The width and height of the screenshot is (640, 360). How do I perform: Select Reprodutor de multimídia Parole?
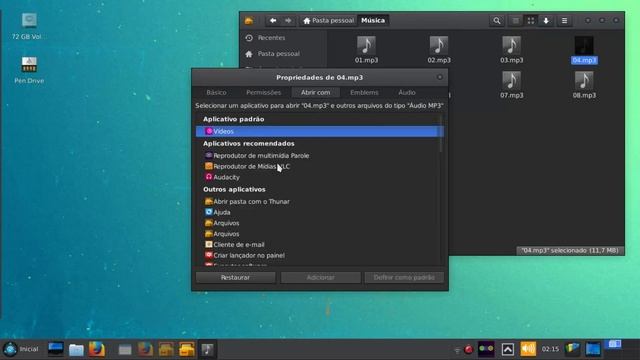pos(317,156)
